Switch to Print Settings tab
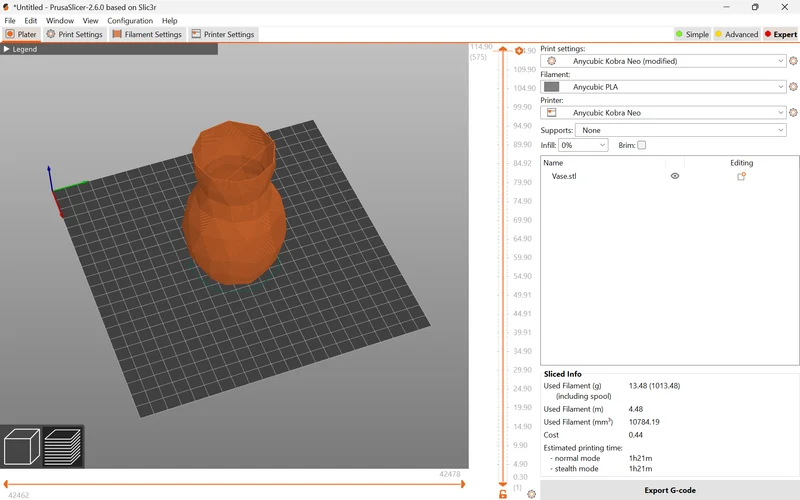 (74, 34)
